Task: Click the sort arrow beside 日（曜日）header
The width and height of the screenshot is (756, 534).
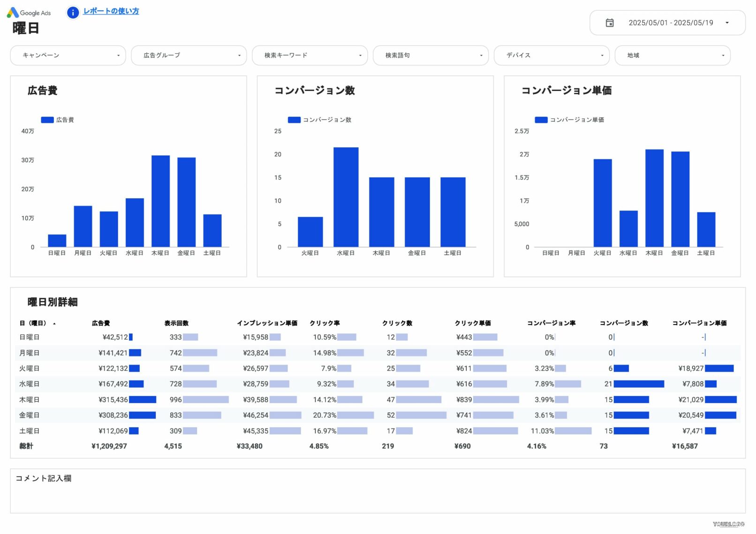Action: [x=54, y=323]
